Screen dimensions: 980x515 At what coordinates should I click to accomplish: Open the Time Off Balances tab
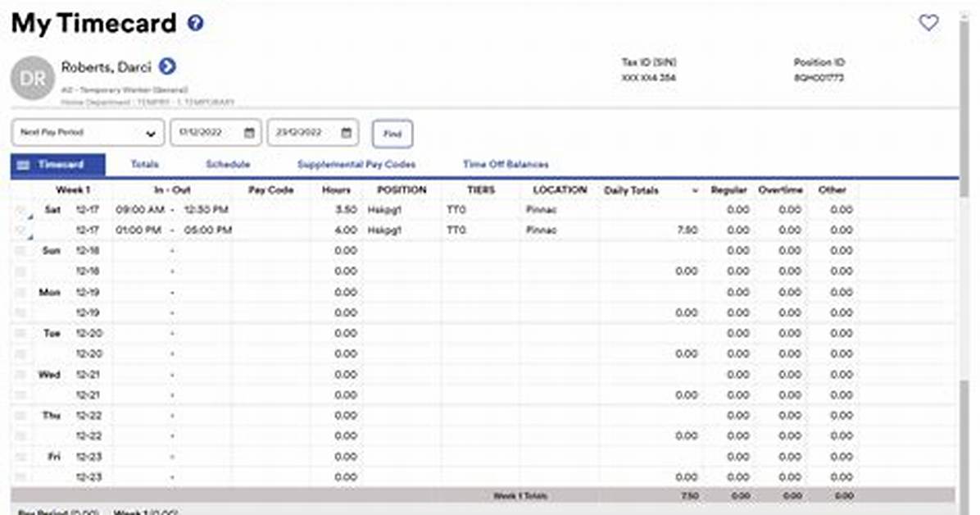click(506, 165)
